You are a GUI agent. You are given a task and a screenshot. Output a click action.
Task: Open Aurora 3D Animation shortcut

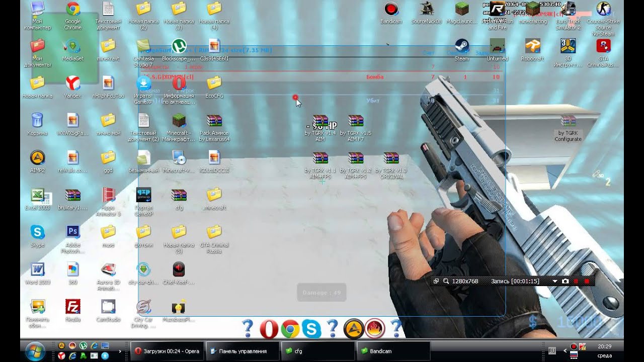click(x=108, y=269)
